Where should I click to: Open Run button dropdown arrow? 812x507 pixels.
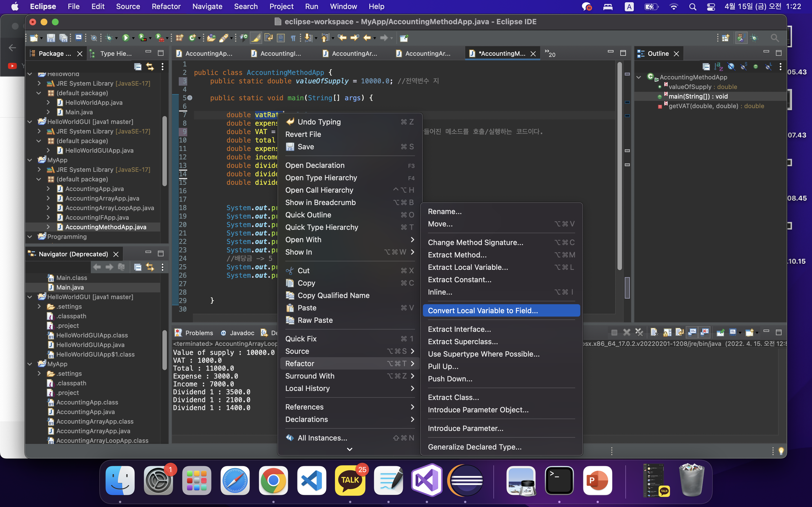pos(134,38)
